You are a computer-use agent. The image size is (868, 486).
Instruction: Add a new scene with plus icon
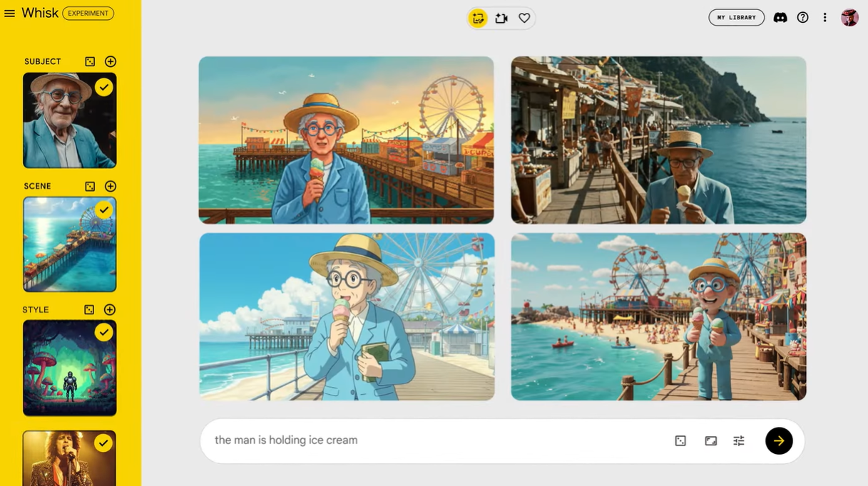[x=111, y=186]
